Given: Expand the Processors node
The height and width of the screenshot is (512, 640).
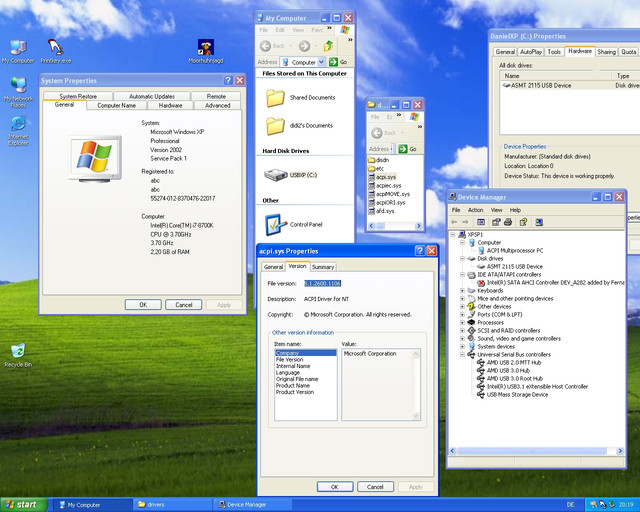Looking at the screenshot, I should coord(462,323).
